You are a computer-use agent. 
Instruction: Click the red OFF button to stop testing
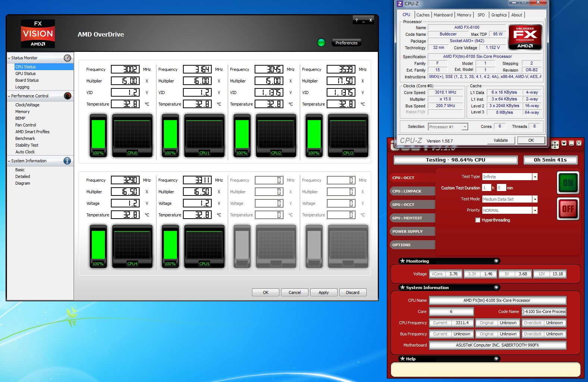point(568,209)
